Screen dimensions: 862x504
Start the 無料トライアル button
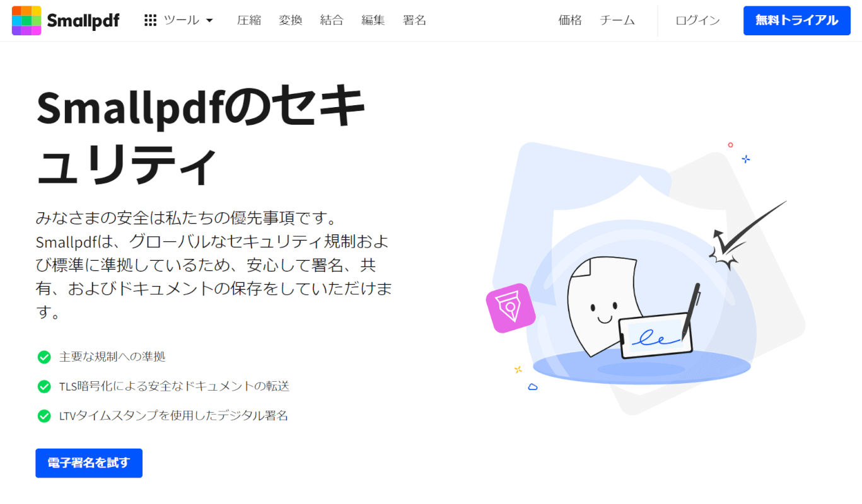(x=797, y=20)
